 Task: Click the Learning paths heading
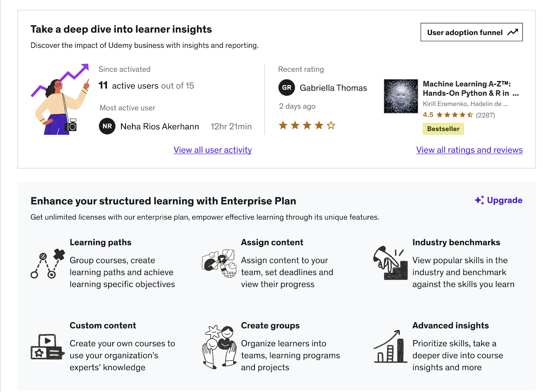tap(100, 242)
